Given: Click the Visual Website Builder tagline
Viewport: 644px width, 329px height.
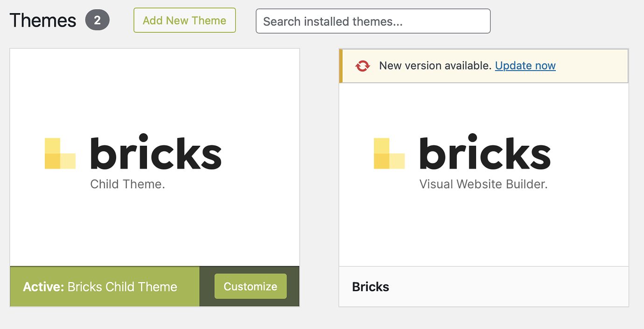Looking at the screenshot, I should 483,184.
